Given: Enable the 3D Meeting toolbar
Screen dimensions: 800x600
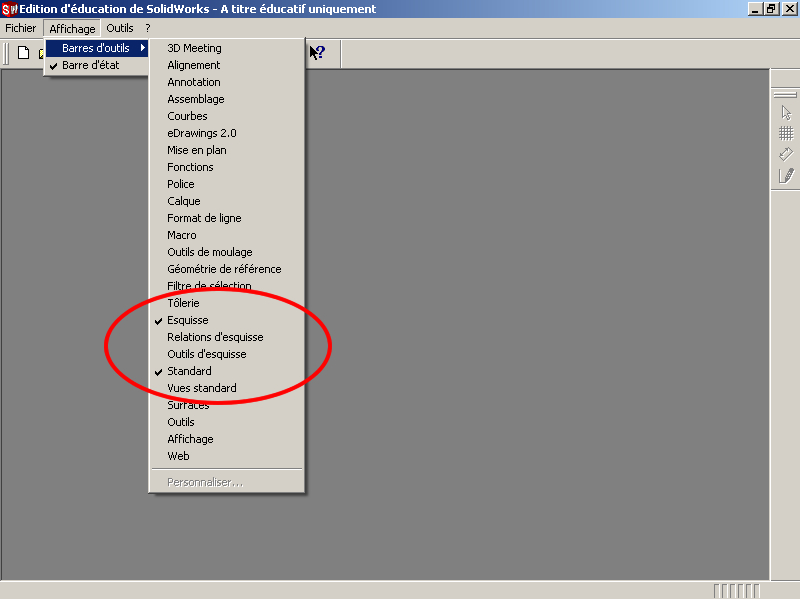Looking at the screenshot, I should tap(227, 48).
